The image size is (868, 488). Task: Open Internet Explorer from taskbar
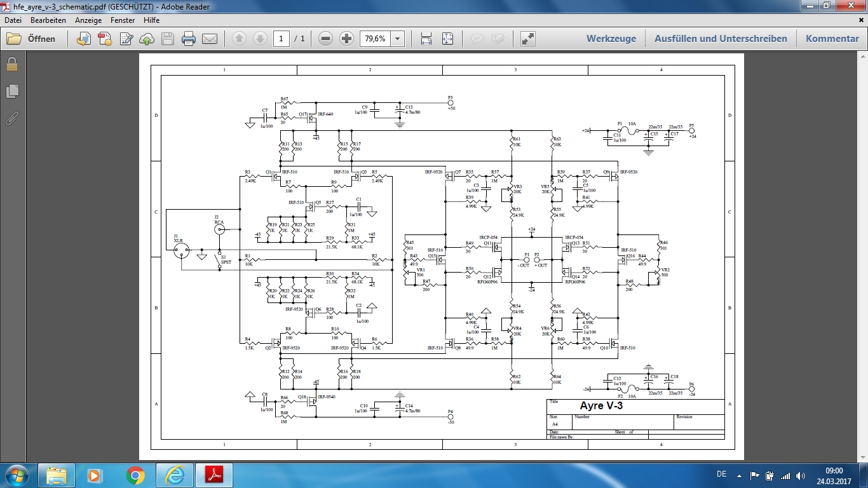click(x=174, y=475)
